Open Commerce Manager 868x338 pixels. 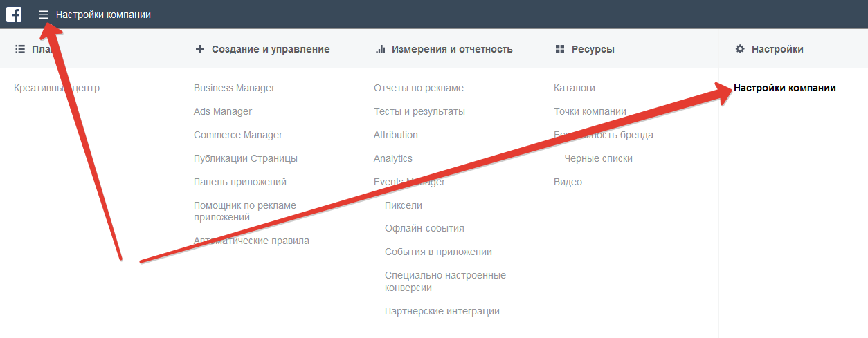tap(238, 135)
